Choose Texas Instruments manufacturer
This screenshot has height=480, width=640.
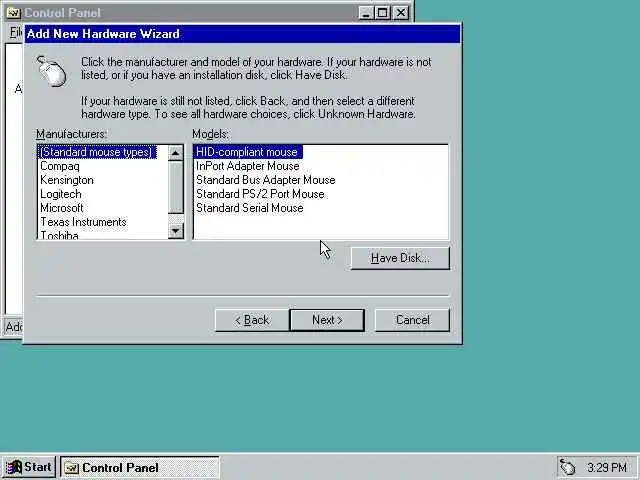coord(83,222)
